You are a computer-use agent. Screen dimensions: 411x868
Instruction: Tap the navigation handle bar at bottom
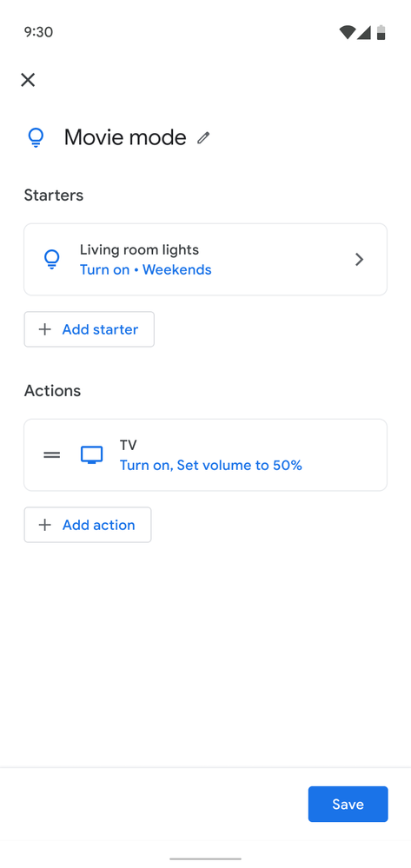205,858
